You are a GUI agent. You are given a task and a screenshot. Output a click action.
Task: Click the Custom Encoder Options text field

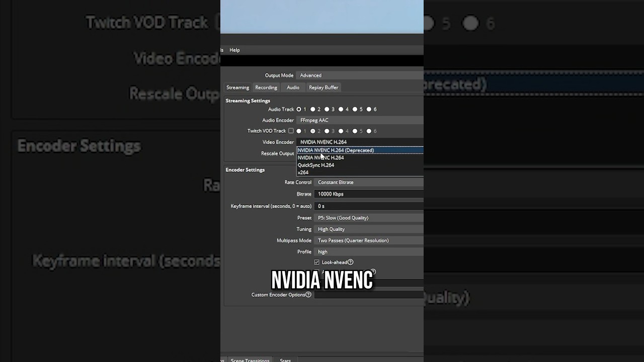click(x=369, y=295)
